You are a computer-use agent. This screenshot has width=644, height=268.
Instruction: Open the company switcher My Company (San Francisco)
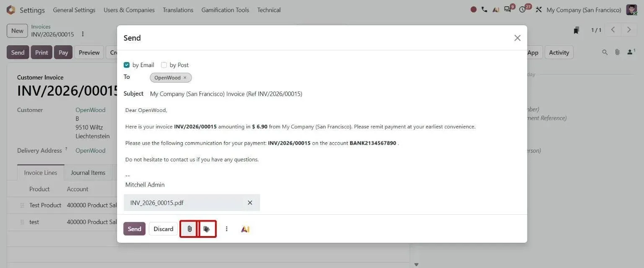coord(584,10)
